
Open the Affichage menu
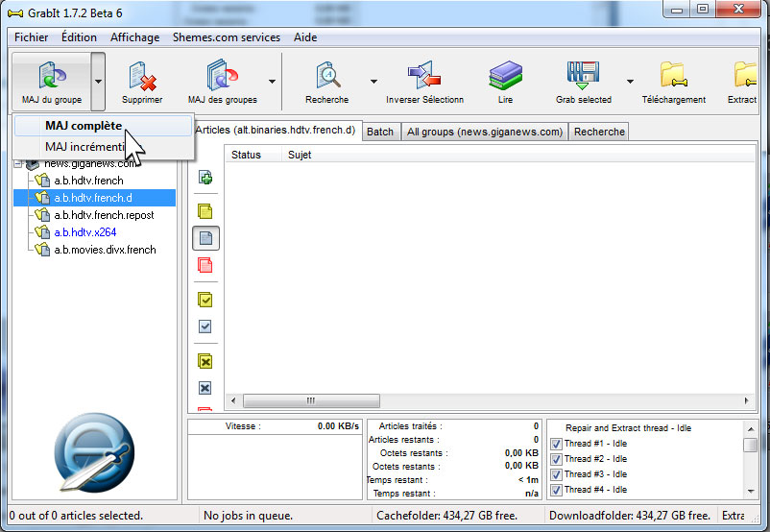coord(135,37)
